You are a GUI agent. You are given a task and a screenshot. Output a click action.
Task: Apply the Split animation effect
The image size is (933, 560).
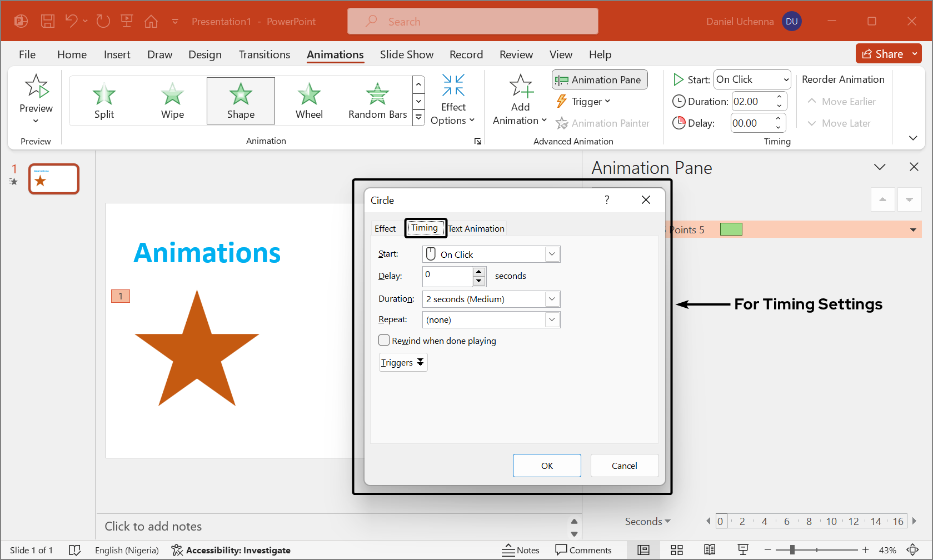pos(104,101)
